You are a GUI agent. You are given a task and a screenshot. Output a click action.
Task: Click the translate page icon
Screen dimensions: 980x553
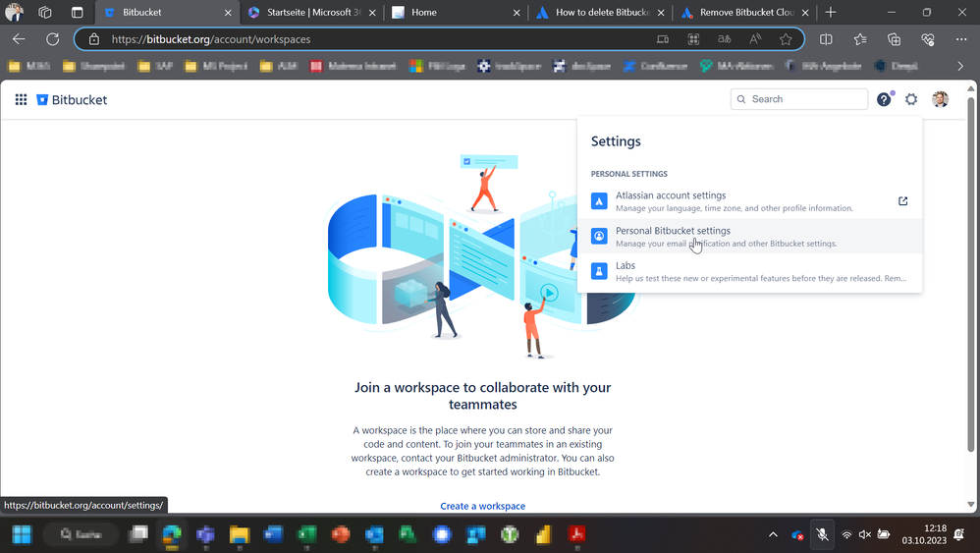725,39
